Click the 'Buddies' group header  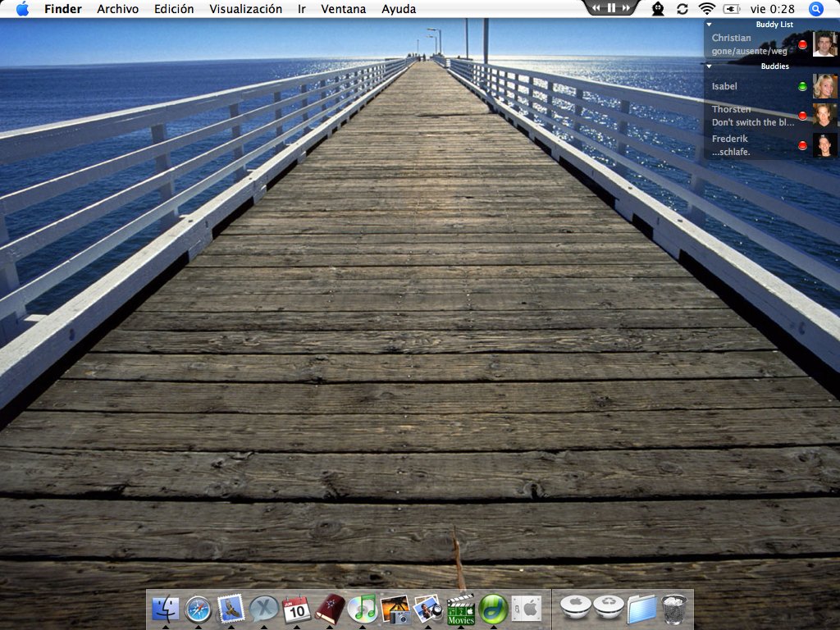(x=774, y=66)
